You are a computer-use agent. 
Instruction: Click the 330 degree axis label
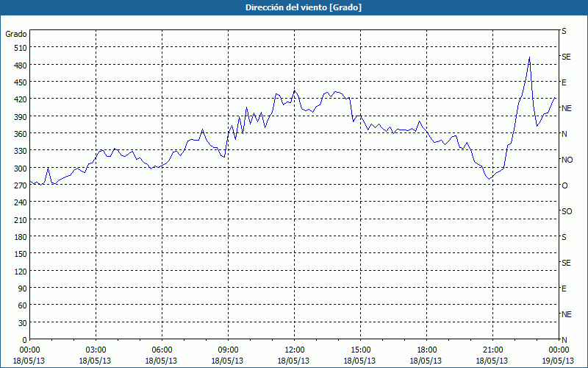(x=21, y=152)
